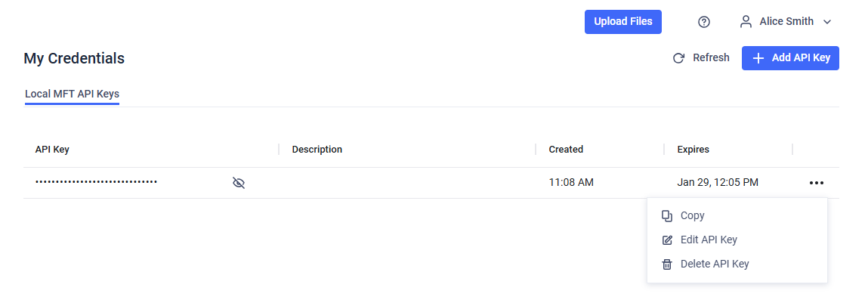
Task: Click the trash Delete API Key icon
Action: [667, 264]
